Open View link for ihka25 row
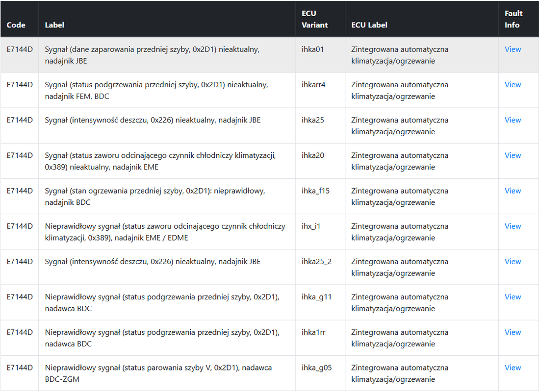Image resolution: width=540 pixels, height=392 pixels. 513,120
